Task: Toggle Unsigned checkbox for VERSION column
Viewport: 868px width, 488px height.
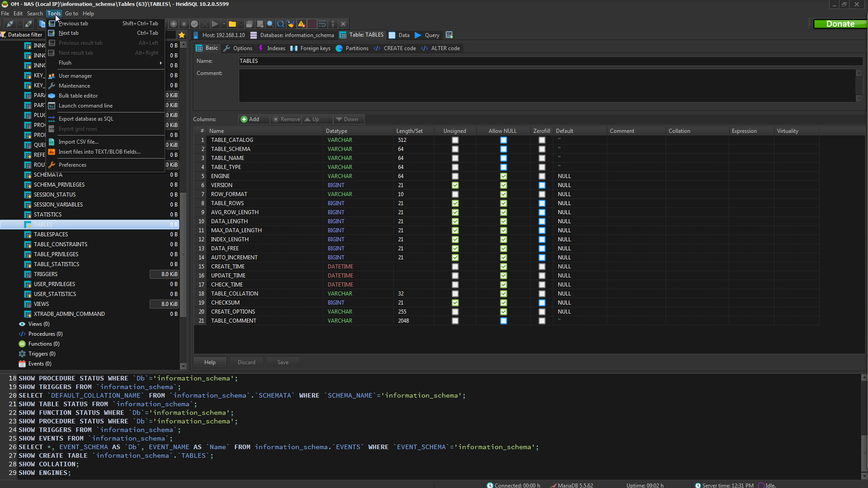Action: point(455,185)
